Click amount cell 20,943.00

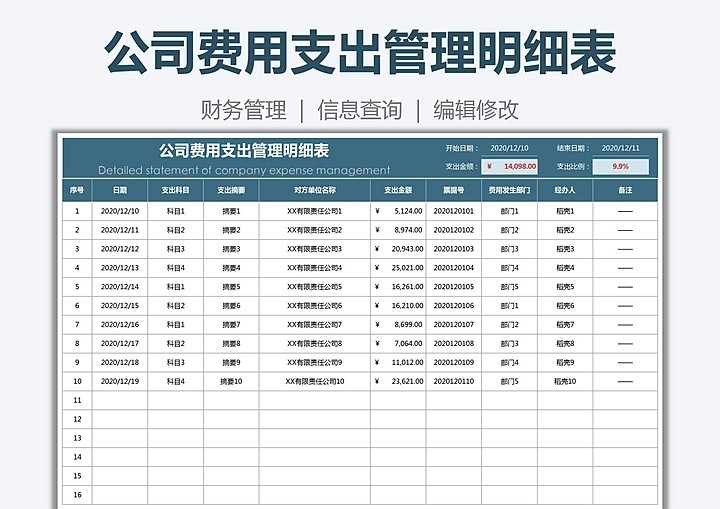[398, 249]
